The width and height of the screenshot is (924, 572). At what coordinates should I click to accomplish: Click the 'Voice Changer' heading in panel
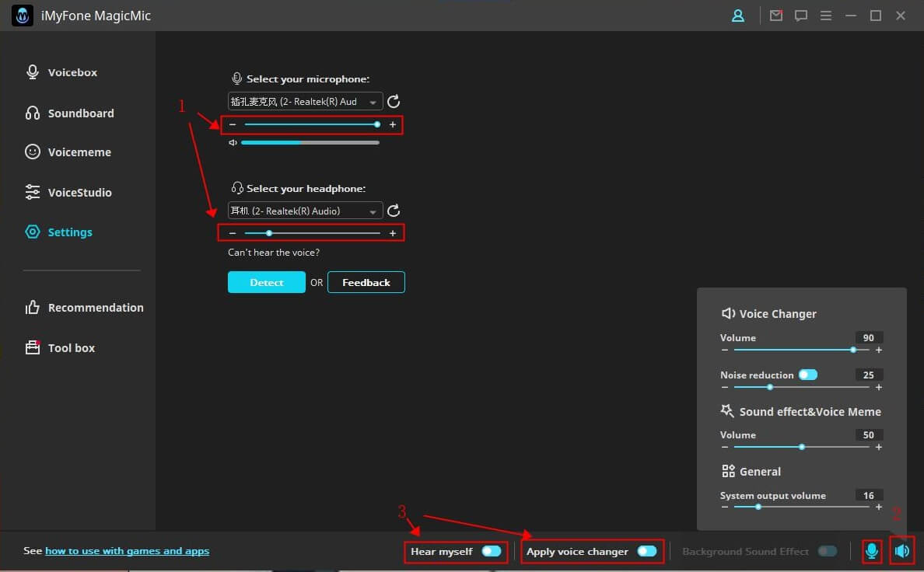[x=778, y=314]
